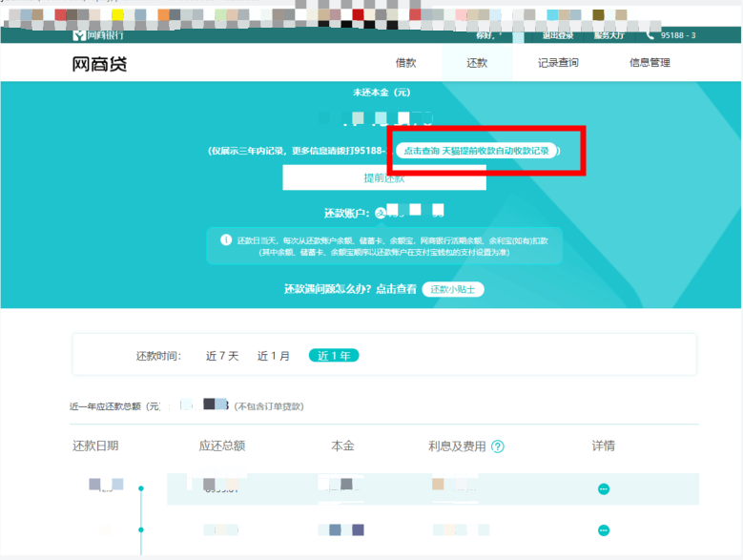Click the 应还总额 column header
Screen dimensions: 743x560
(x=222, y=446)
